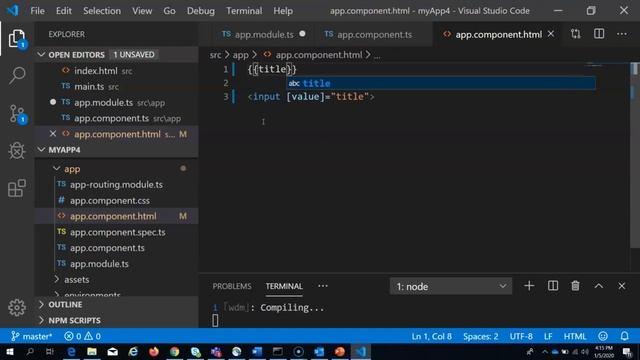Click the master branch indicator
640x360 pixels.
coord(31,336)
